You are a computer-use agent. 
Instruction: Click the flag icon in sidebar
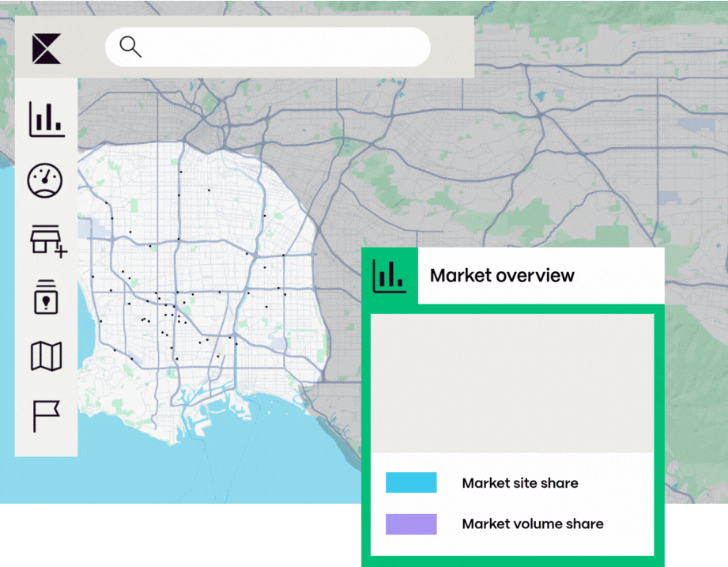click(46, 415)
